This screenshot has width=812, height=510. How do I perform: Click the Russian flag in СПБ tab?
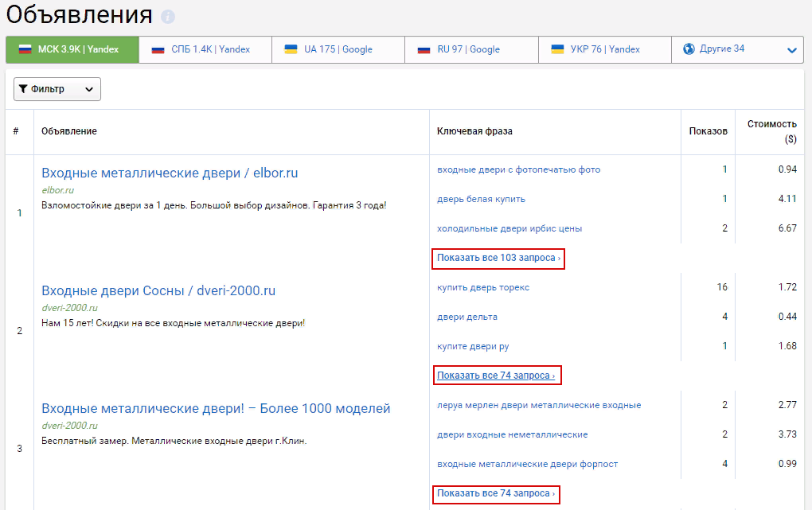[x=158, y=49]
